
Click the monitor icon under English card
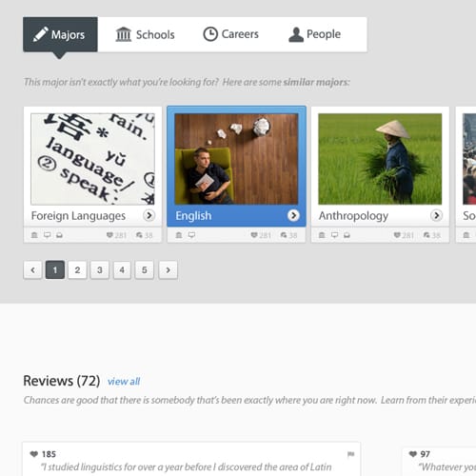[x=191, y=235]
